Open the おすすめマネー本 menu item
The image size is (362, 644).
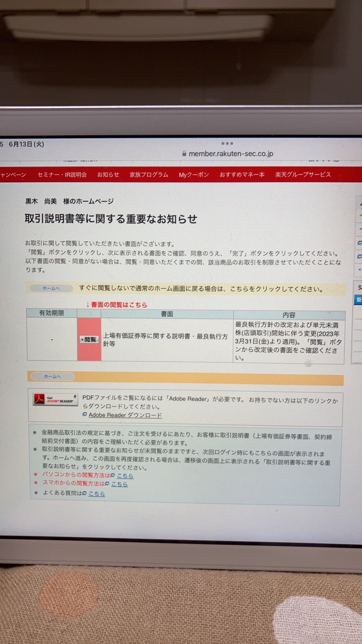(x=242, y=175)
